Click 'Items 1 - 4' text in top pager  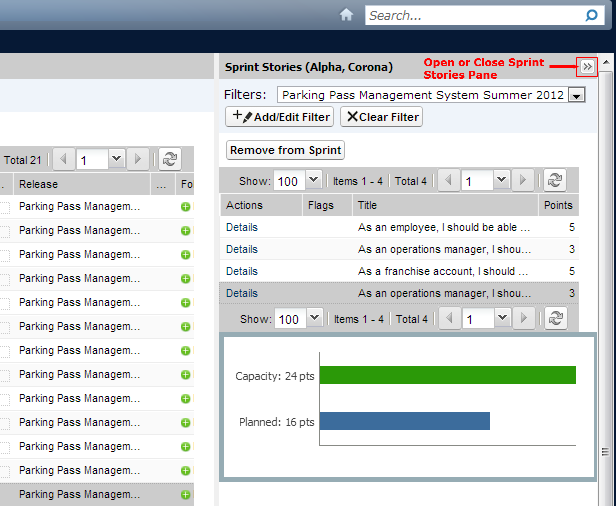point(358,181)
